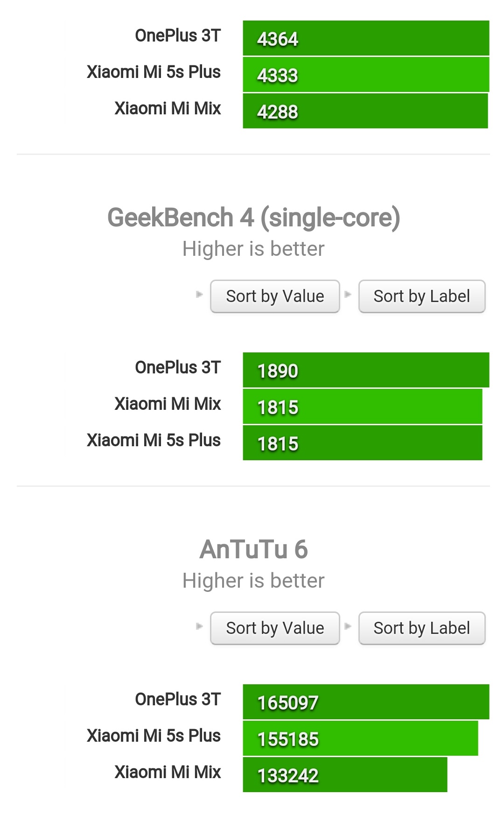Click Sort by Value under AnTuTu 6
504x815 pixels.
[x=275, y=628]
